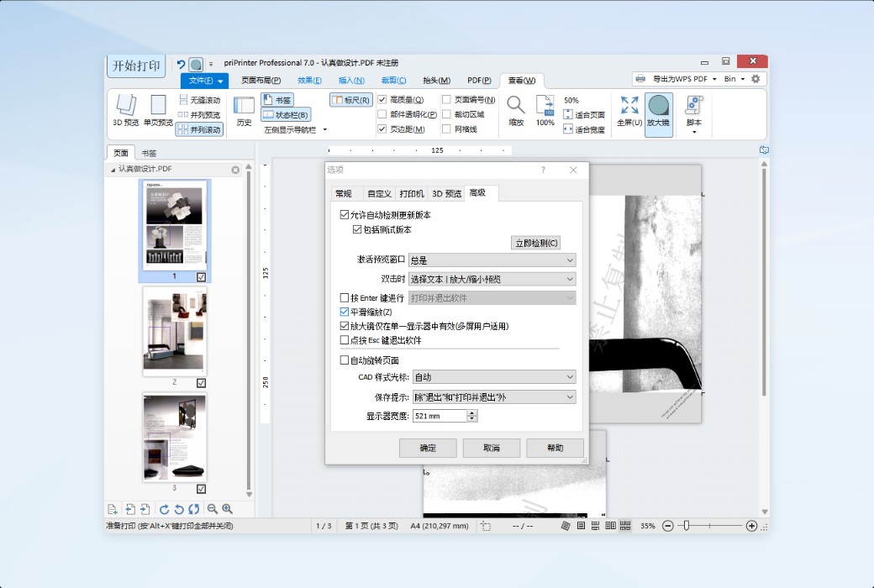Screen dimensions: 874x588
Task: Select 并列预览 side-by-side preview
Action: pyautogui.click(x=199, y=115)
